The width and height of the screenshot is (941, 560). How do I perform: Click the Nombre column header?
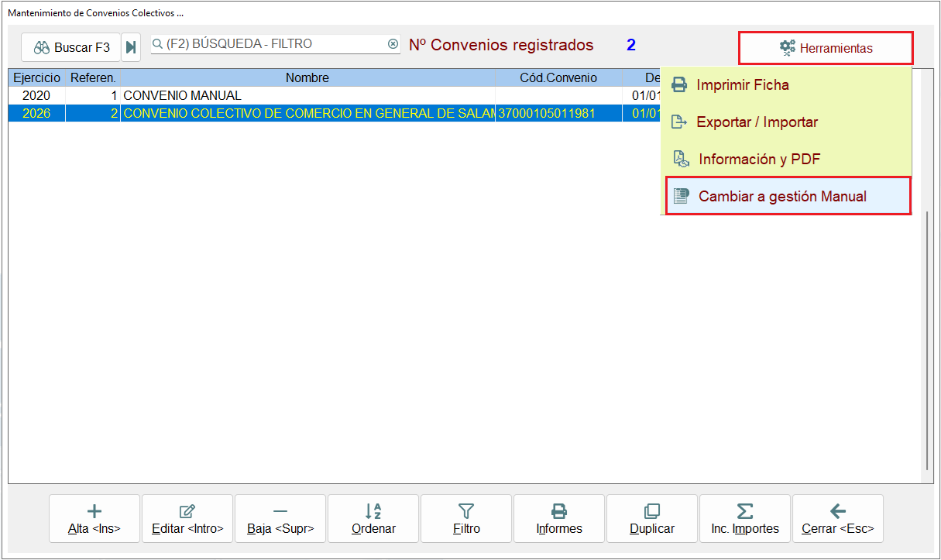(307, 78)
